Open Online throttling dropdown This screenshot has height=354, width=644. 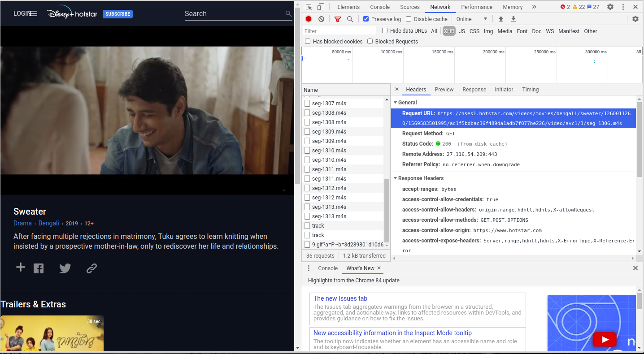click(471, 19)
